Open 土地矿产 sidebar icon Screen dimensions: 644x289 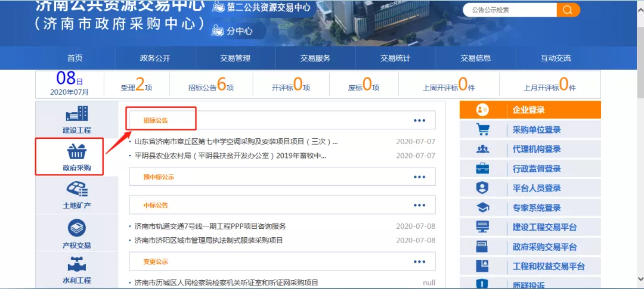(76, 190)
